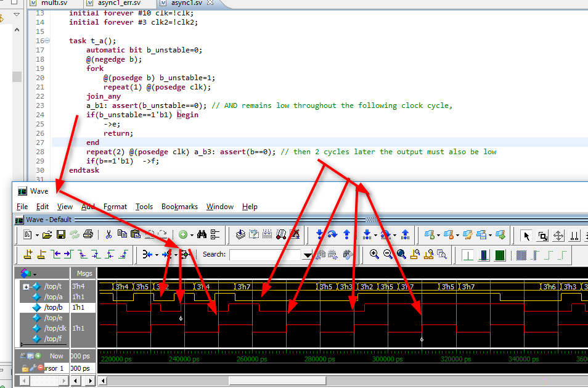Click the Paste clipboard icon
The height and width of the screenshot is (388, 588).
[135, 234]
